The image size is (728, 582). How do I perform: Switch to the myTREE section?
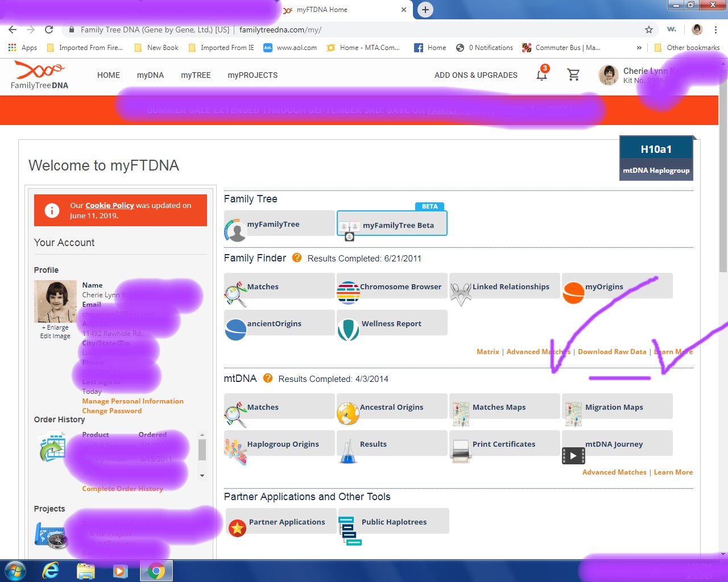pos(195,74)
